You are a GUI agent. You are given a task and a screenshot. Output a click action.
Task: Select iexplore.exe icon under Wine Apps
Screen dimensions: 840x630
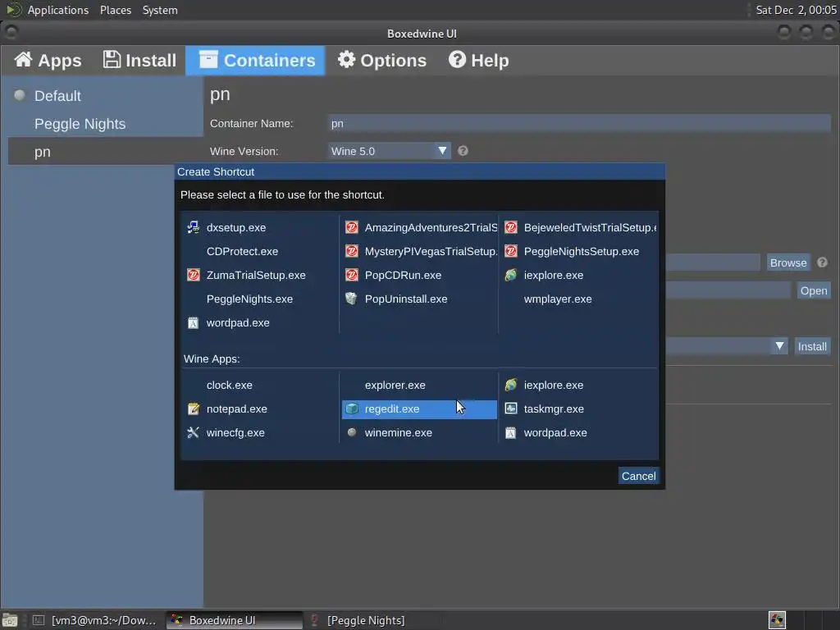[510, 386]
